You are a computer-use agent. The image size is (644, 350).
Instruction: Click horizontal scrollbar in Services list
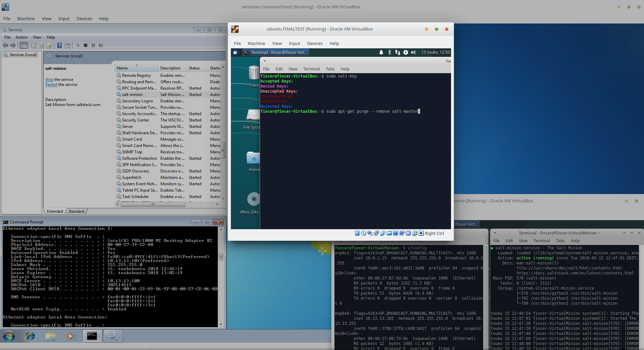point(153,204)
